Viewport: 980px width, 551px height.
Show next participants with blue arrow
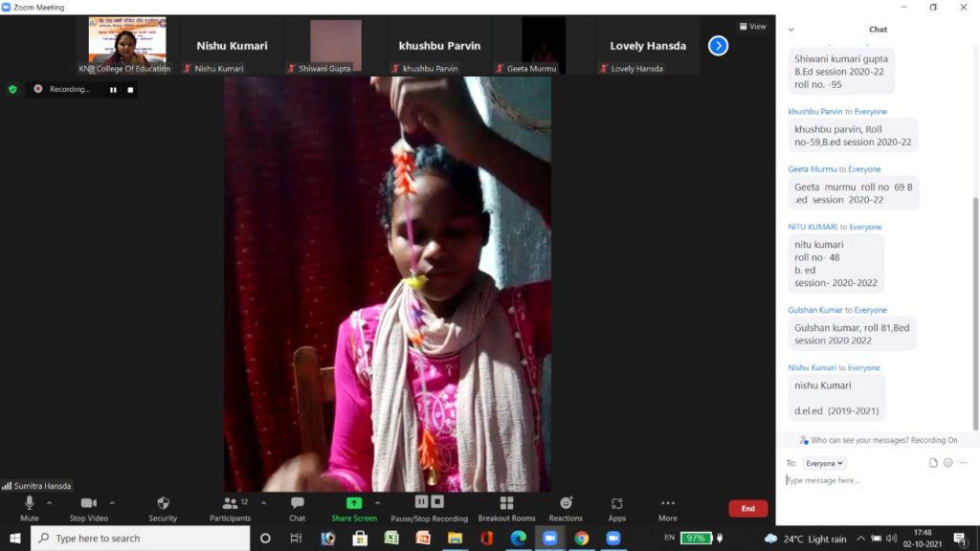tap(718, 46)
